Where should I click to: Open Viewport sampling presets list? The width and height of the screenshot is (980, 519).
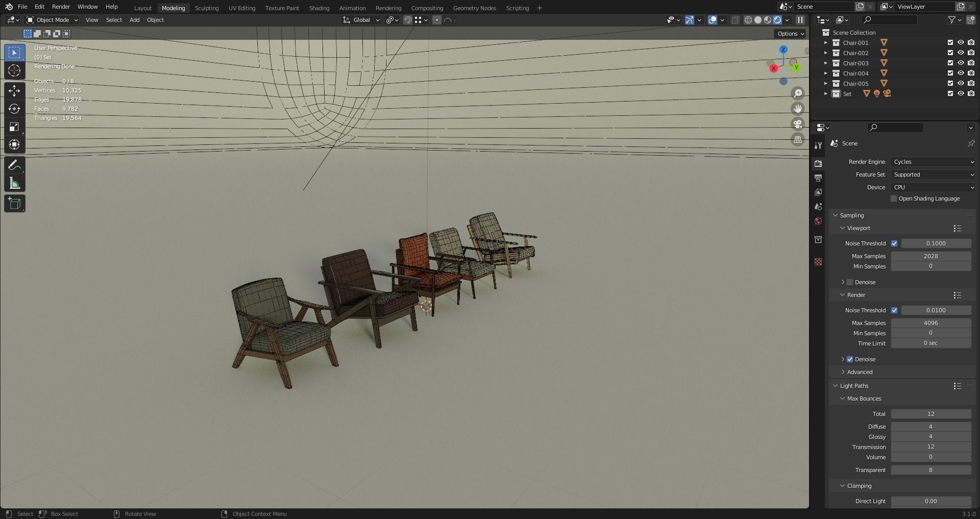957,228
